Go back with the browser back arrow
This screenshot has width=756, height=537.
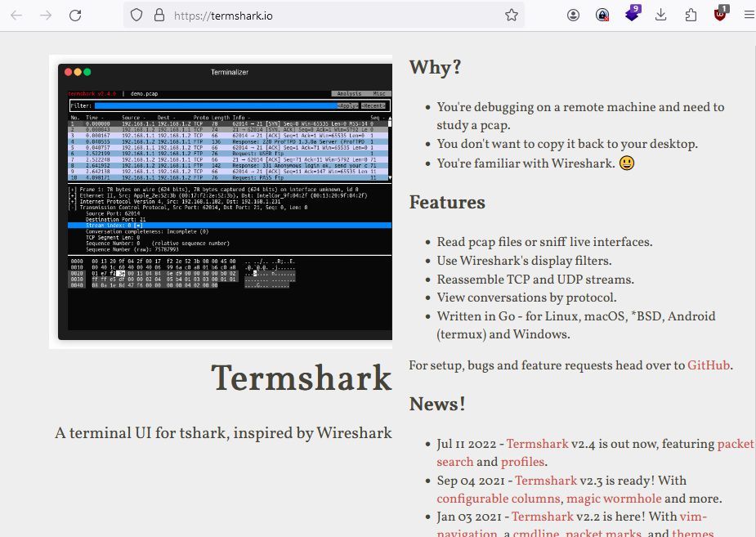click(16, 16)
